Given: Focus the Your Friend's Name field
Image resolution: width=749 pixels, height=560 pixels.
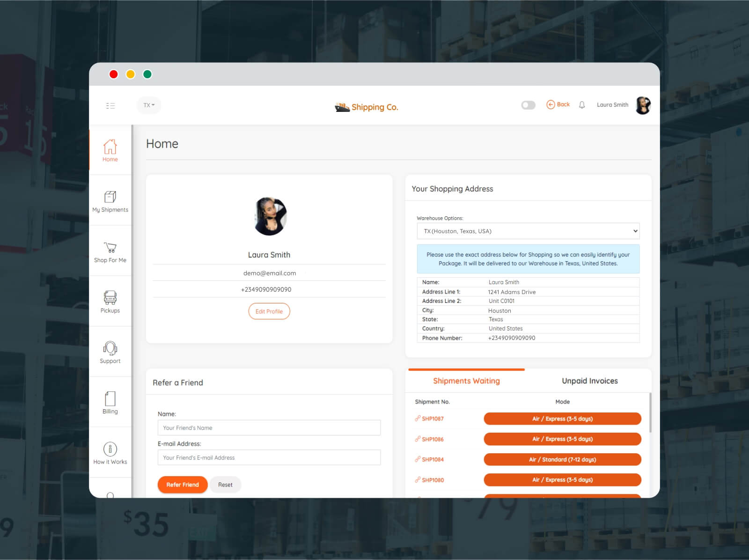Looking at the screenshot, I should click(x=269, y=428).
